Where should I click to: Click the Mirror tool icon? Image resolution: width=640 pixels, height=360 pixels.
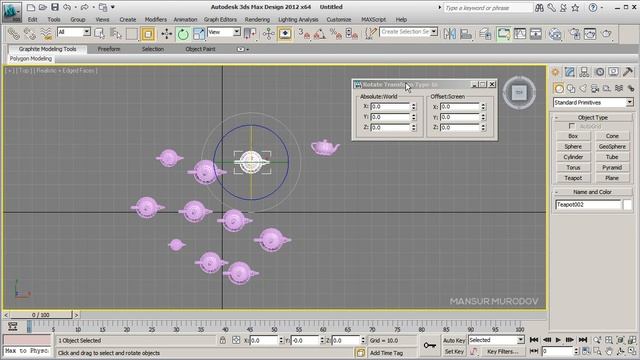[449, 33]
